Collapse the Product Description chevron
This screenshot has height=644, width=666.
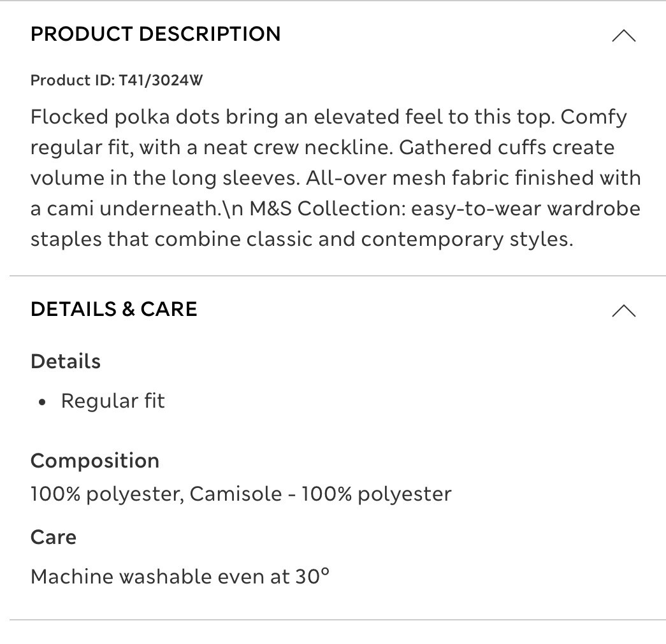click(623, 36)
